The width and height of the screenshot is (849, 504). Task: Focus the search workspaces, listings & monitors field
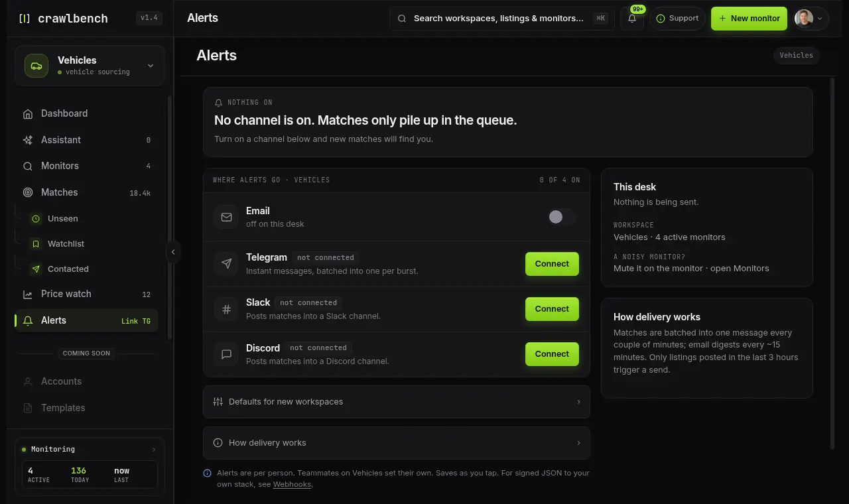(501, 19)
